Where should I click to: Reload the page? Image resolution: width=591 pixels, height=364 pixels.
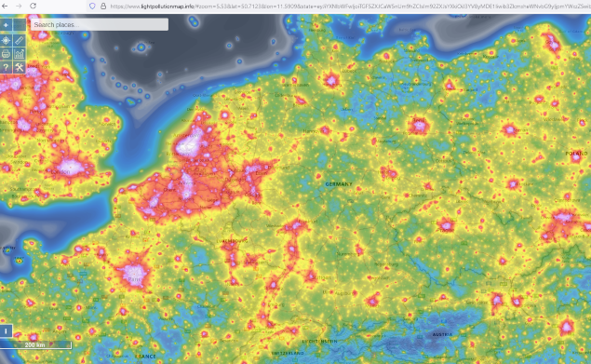pos(34,6)
